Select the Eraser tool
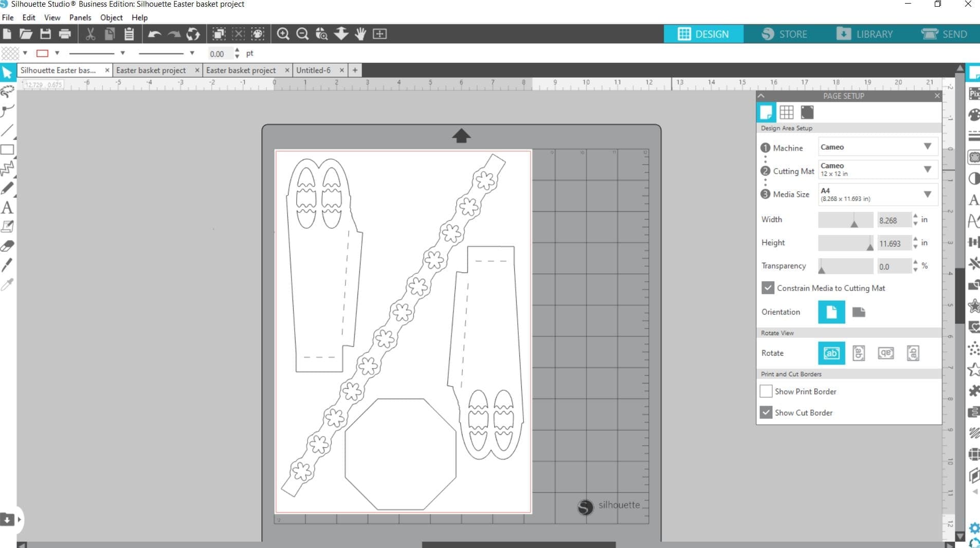980x548 pixels. tap(7, 246)
